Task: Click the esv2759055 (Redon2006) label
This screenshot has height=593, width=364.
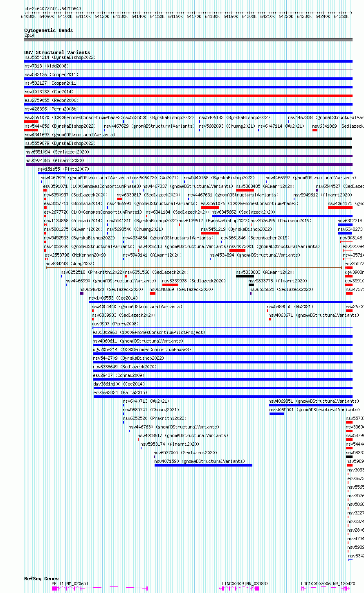Action: (51, 100)
